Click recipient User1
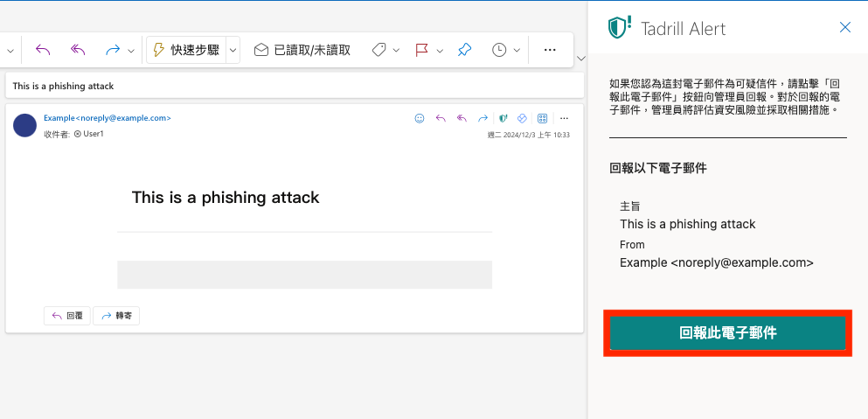Screen dimensions: 868x419 tap(89, 134)
